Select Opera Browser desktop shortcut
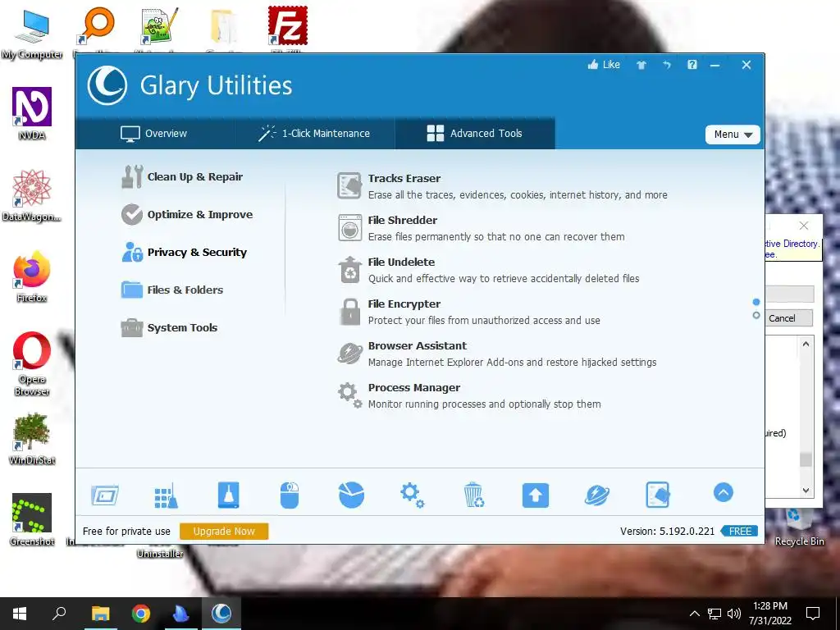This screenshot has height=630, width=840. 32,363
